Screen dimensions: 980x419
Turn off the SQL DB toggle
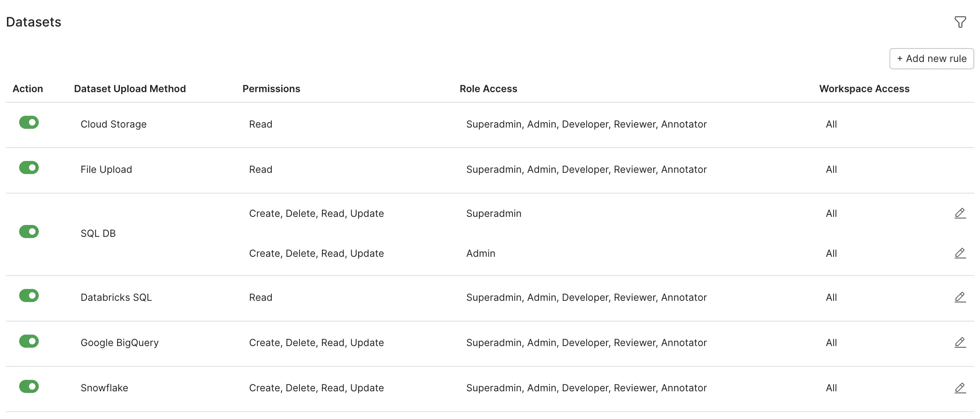[29, 232]
